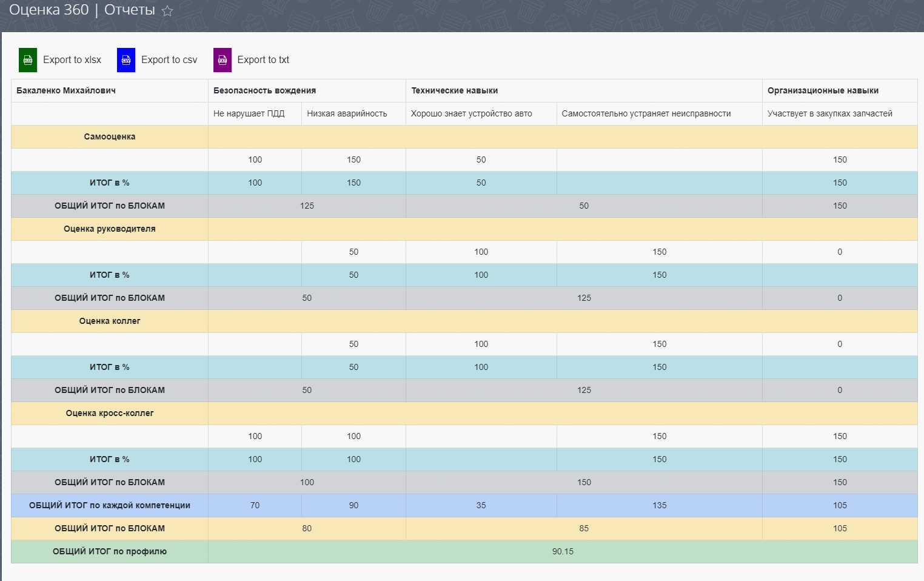Click the competency total value 35

click(x=481, y=505)
